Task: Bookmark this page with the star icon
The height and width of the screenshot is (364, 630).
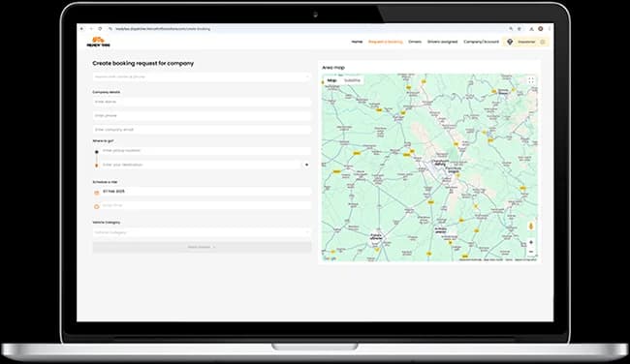Action: click(x=520, y=29)
